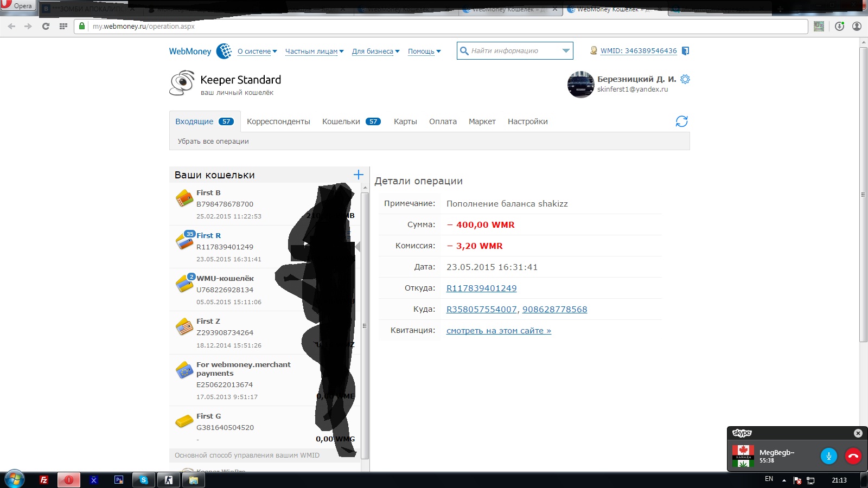Screen dimensions: 868x488
Task: Select First R wallet icon
Action: click(x=184, y=240)
